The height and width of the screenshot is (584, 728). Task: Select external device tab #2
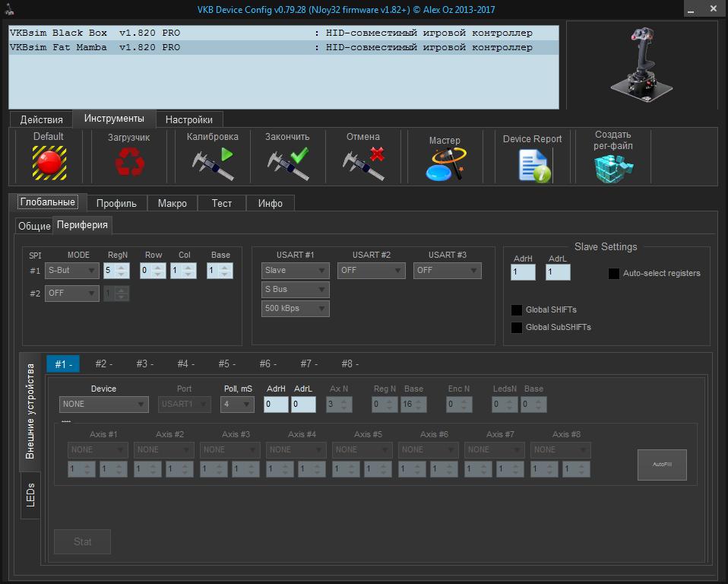(104, 363)
